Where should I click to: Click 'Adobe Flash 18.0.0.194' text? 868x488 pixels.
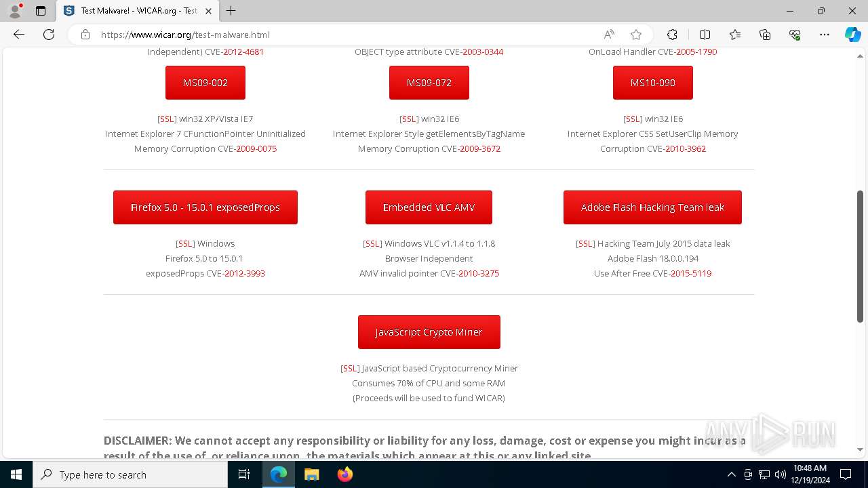pos(653,258)
